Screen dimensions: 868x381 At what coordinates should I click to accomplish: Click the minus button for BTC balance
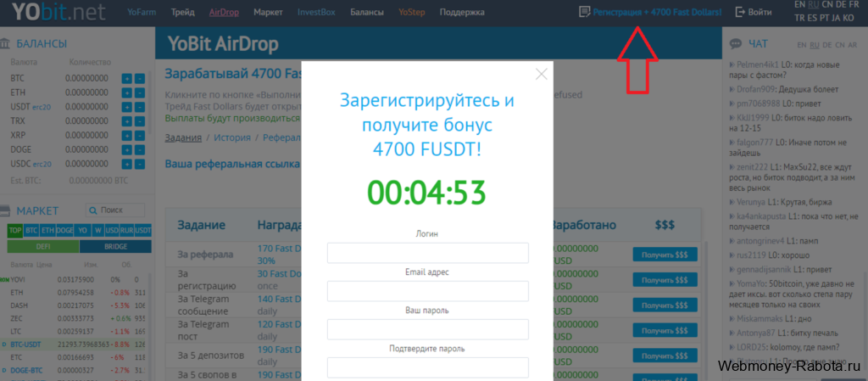click(x=140, y=78)
